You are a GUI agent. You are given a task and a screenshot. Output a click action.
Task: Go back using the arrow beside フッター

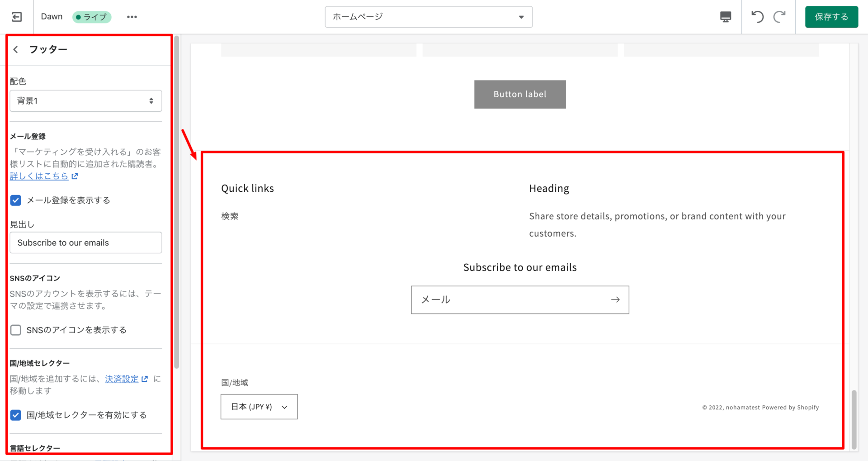(x=16, y=49)
